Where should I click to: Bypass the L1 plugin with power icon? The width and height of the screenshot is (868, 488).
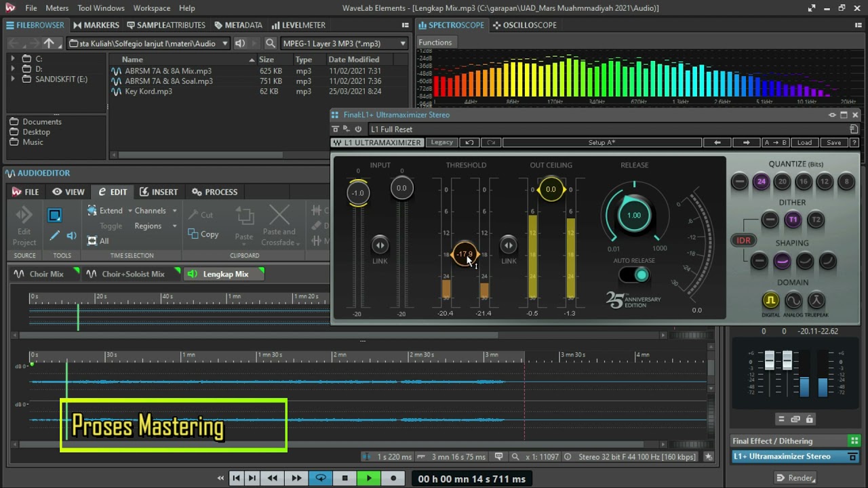(x=358, y=129)
